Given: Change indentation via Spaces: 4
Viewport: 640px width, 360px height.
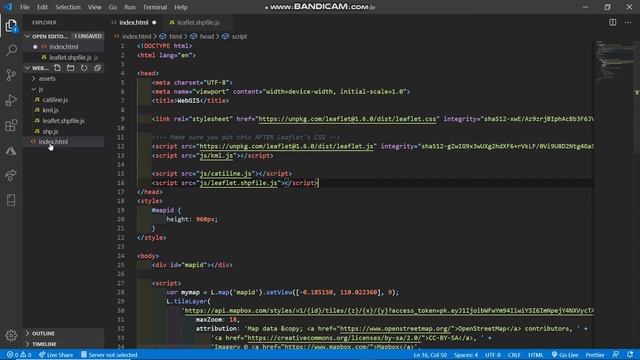Looking at the screenshot, I should [466, 355].
